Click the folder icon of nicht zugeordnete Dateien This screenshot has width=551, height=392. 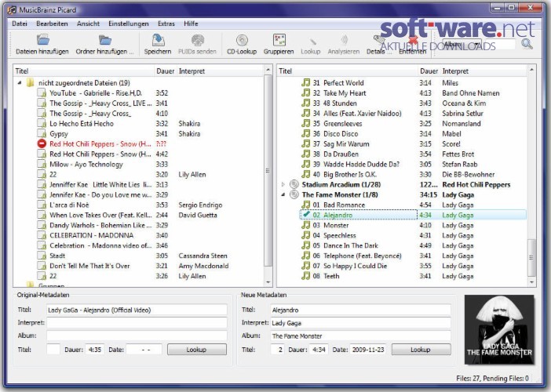click(x=31, y=83)
